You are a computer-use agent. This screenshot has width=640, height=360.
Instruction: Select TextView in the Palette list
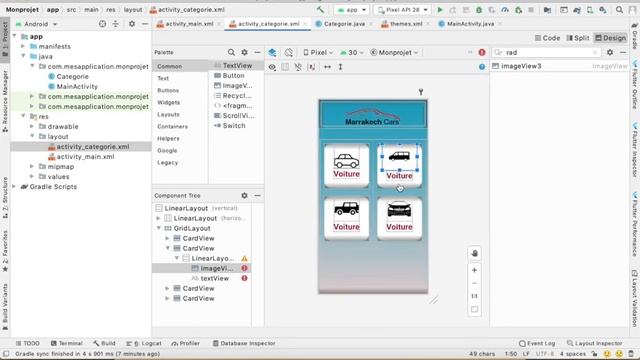pyautogui.click(x=237, y=65)
